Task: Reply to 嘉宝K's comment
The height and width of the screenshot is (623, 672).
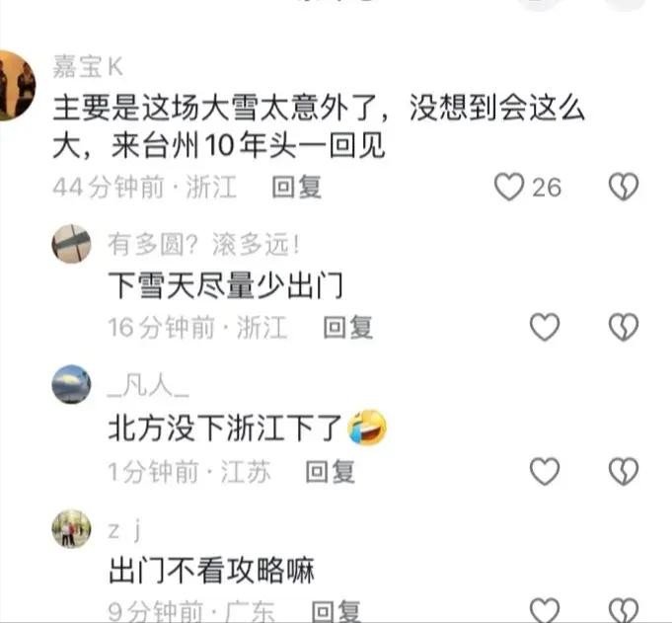Action: [297, 187]
